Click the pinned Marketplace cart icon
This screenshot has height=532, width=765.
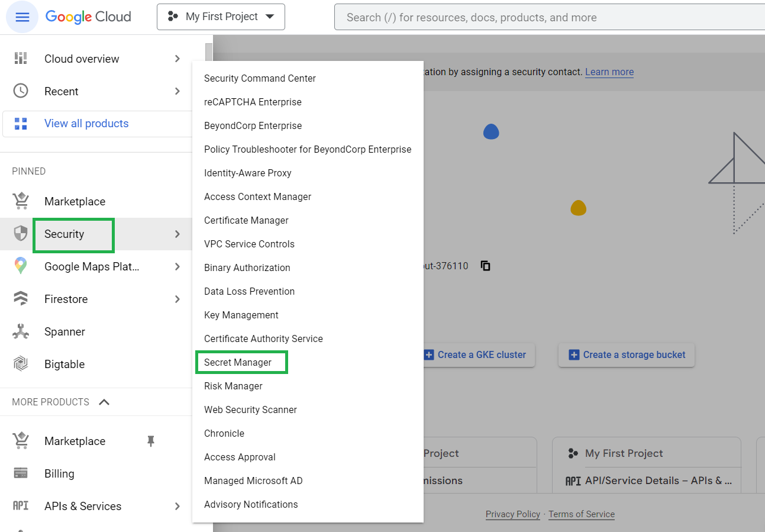(x=21, y=201)
